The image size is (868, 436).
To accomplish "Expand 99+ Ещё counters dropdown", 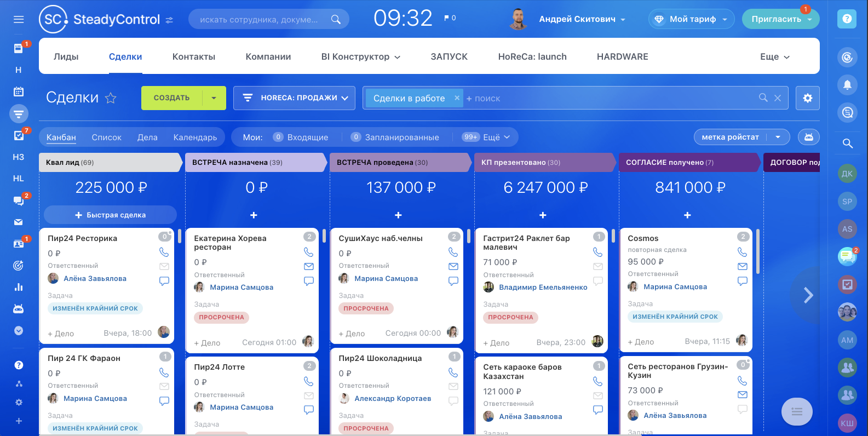I will click(486, 137).
